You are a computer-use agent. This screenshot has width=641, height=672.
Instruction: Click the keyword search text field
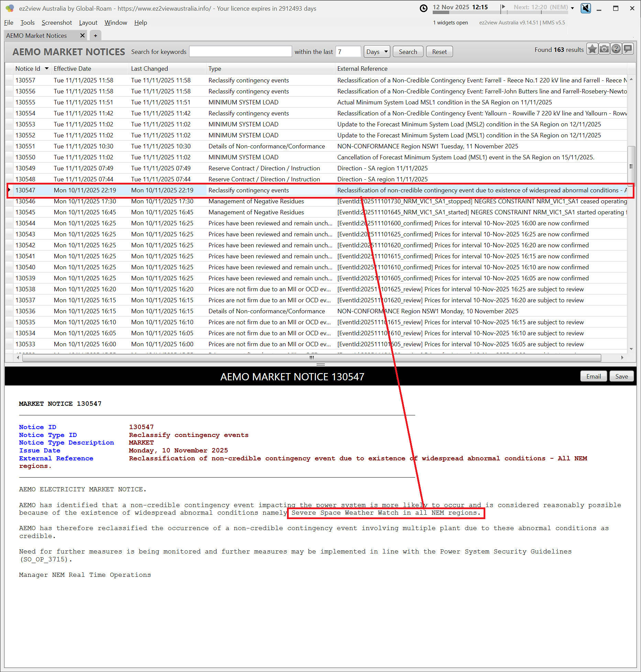[240, 52]
